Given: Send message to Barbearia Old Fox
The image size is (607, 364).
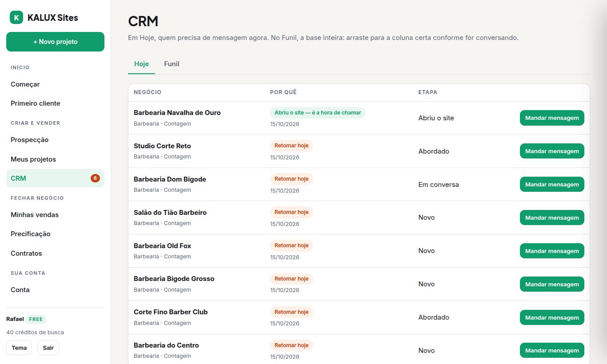Looking at the screenshot, I should point(552,251).
